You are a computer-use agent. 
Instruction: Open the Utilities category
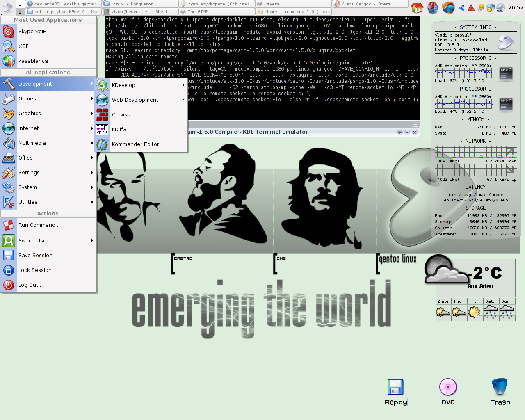48,202
